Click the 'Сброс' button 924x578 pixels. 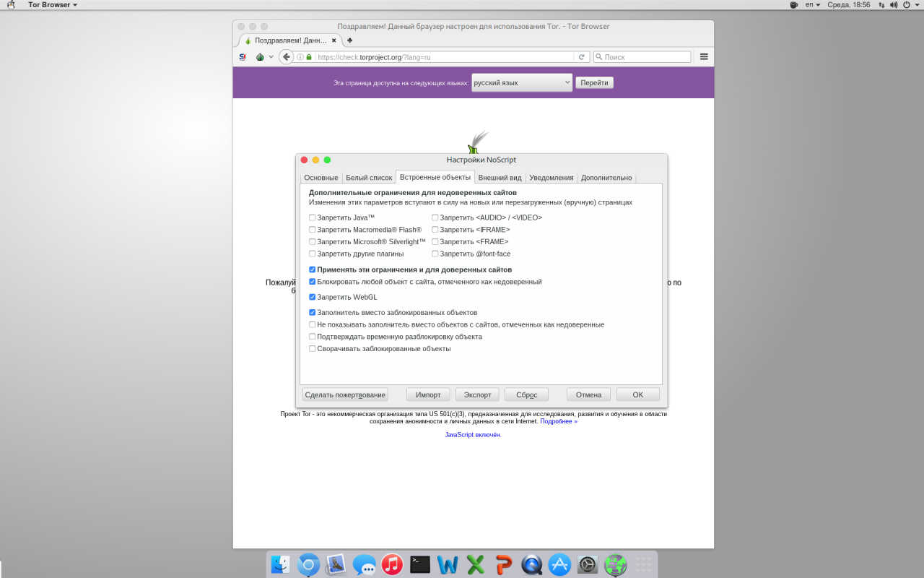(x=526, y=394)
